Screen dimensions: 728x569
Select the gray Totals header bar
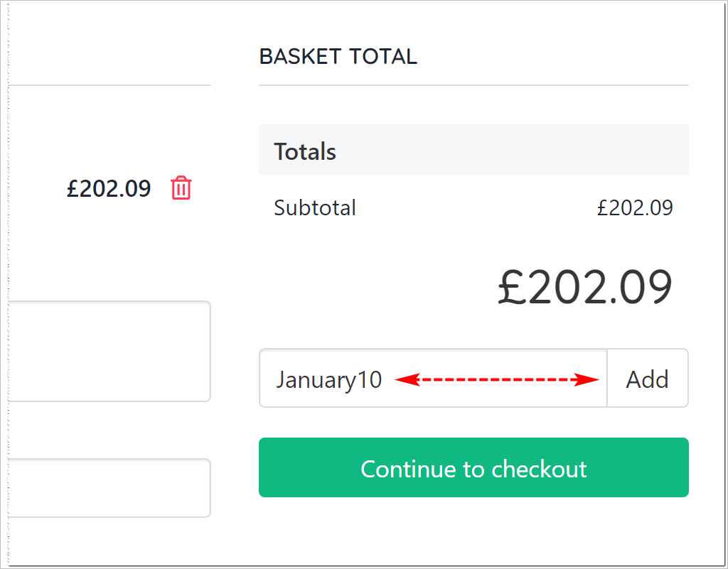point(473,150)
